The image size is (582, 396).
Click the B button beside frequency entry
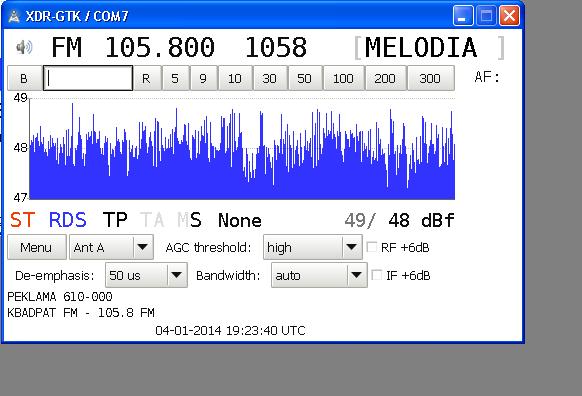24,78
